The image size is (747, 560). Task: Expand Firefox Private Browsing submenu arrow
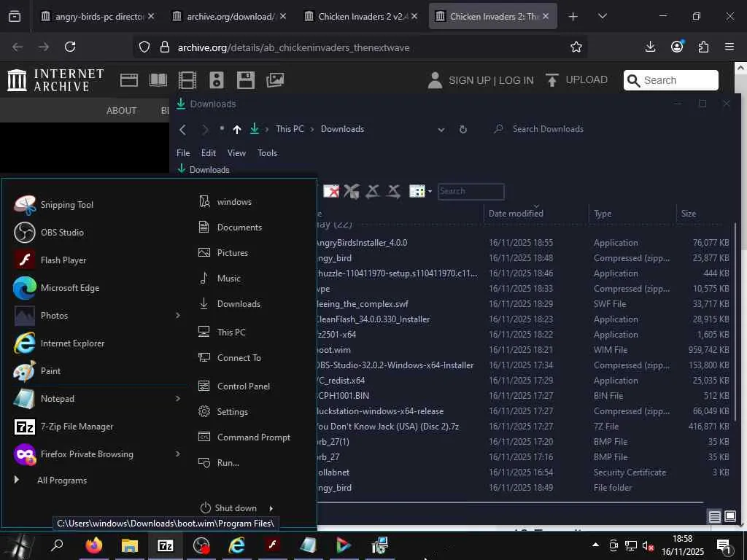(178, 454)
